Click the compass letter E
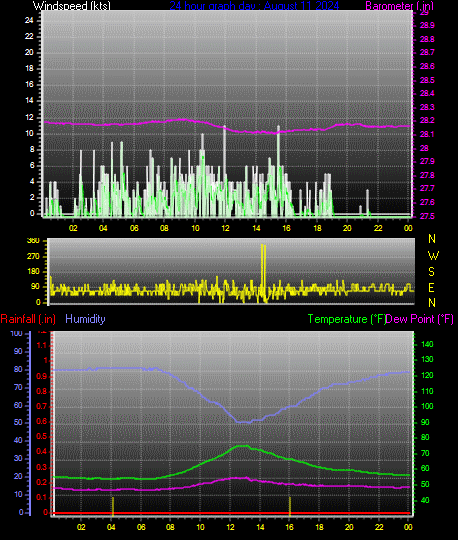Screen dimensions: 458x540 [431, 288]
